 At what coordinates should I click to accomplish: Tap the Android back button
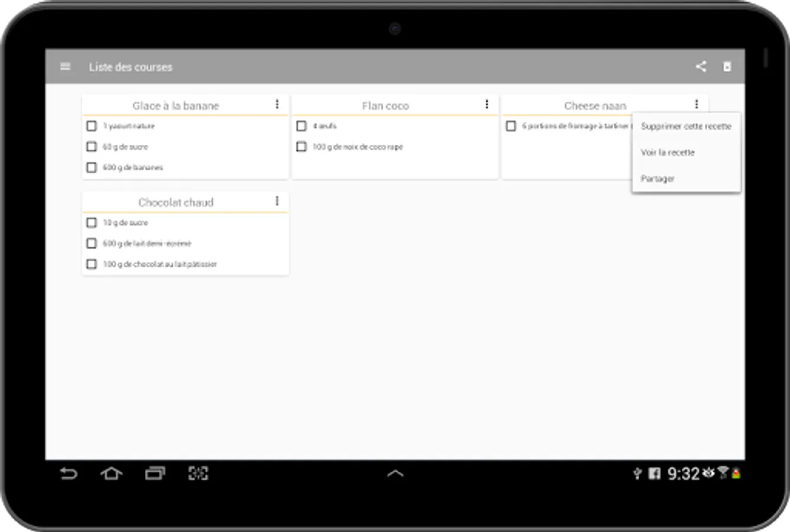click(69, 473)
